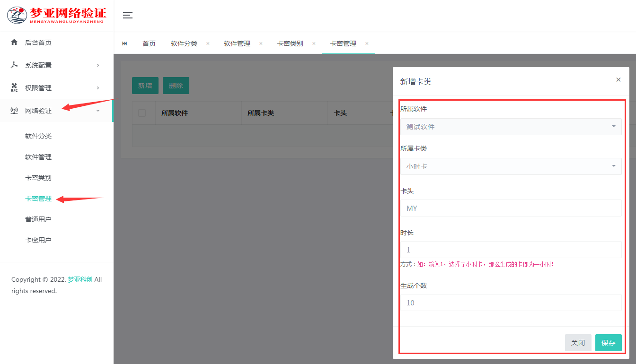Click the rewind icon left of tab bar
Image resolution: width=636 pixels, height=364 pixels.
[124, 43]
